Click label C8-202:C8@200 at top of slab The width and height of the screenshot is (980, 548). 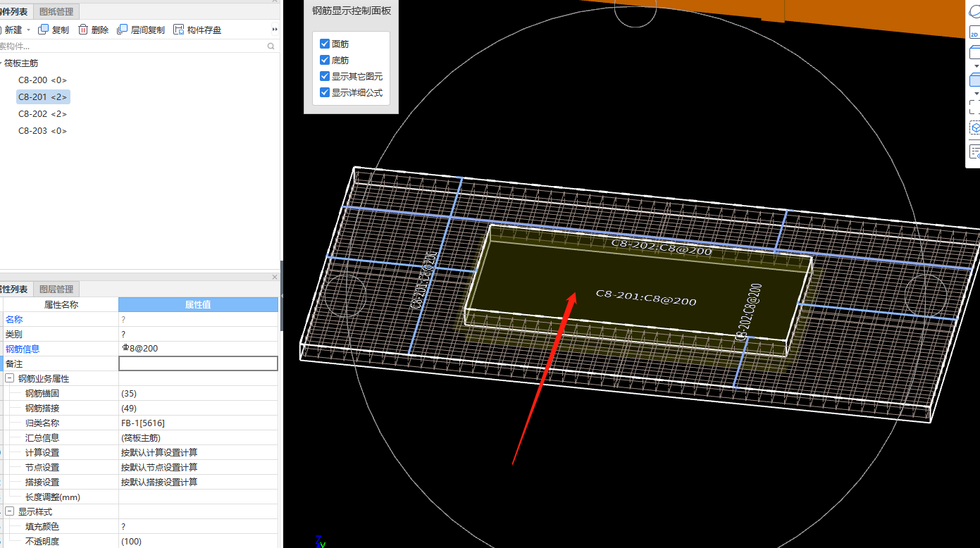pyautogui.click(x=661, y=247)
